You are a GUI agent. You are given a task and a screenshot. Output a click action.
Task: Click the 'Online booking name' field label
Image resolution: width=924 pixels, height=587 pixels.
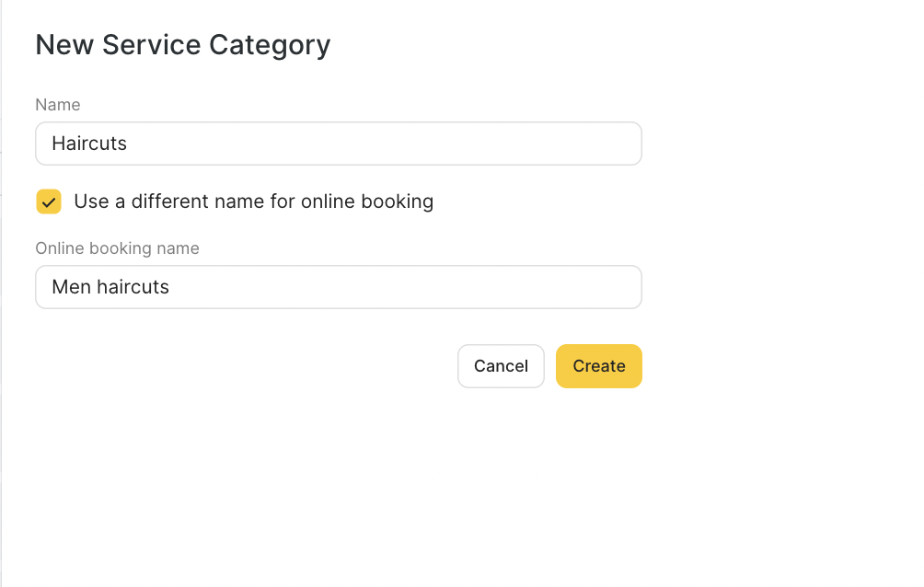[117, 248]
